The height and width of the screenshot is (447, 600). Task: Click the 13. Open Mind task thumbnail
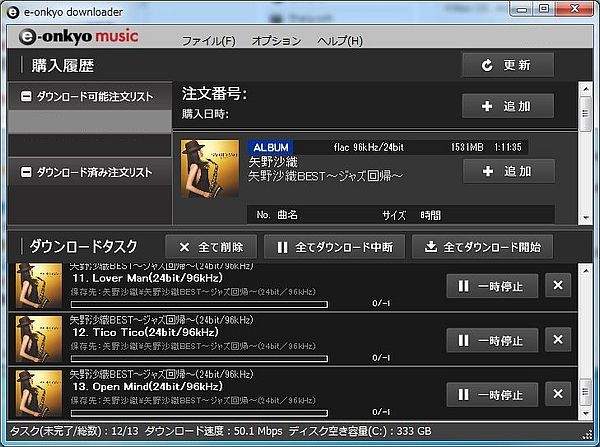pyautogui.click(x=39, y=393)
